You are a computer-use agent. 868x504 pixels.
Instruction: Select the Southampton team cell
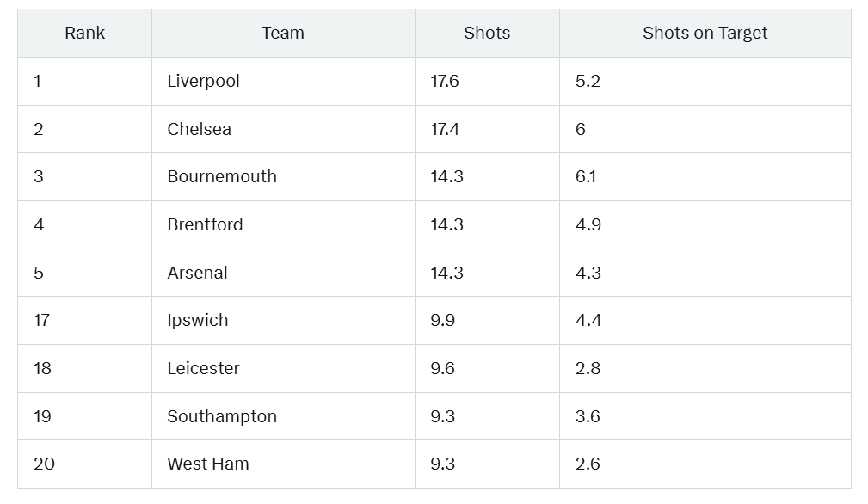[x=283, y=416]
